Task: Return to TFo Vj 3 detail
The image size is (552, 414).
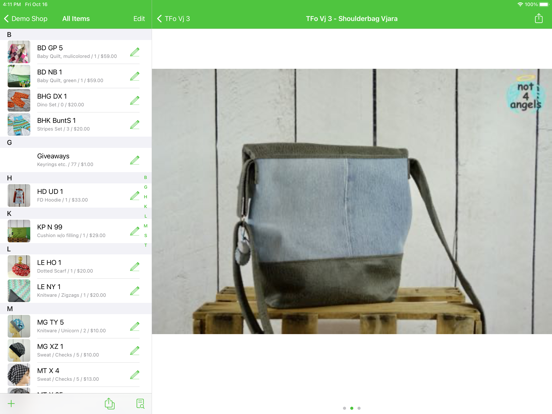Action: (174, 19)
